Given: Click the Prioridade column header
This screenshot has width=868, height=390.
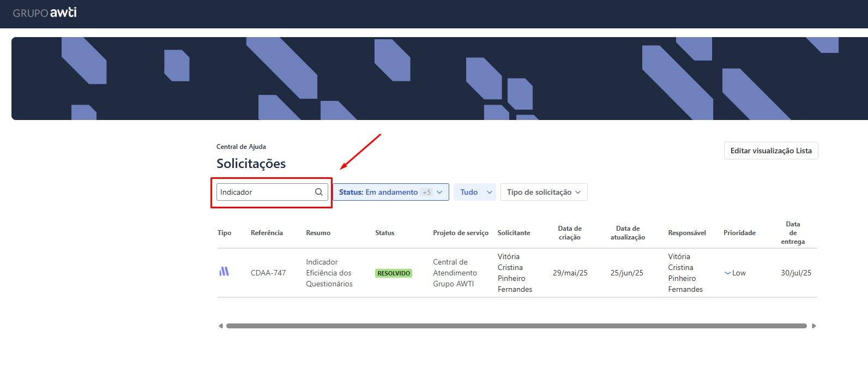Looking at the screenshot, I should click(x=739, y=233).
